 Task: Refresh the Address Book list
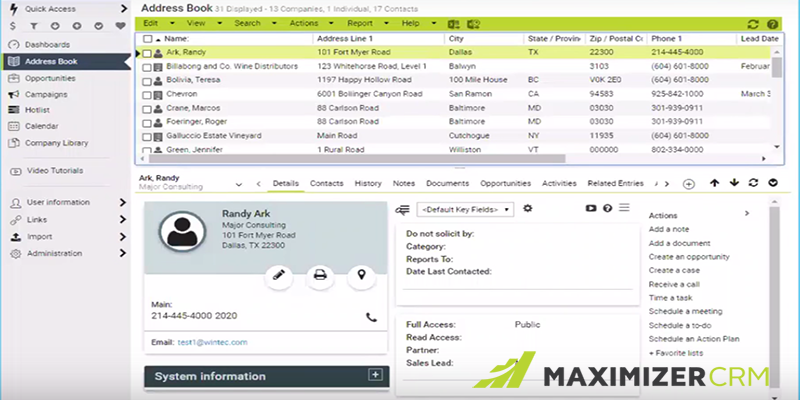point(753,22)
